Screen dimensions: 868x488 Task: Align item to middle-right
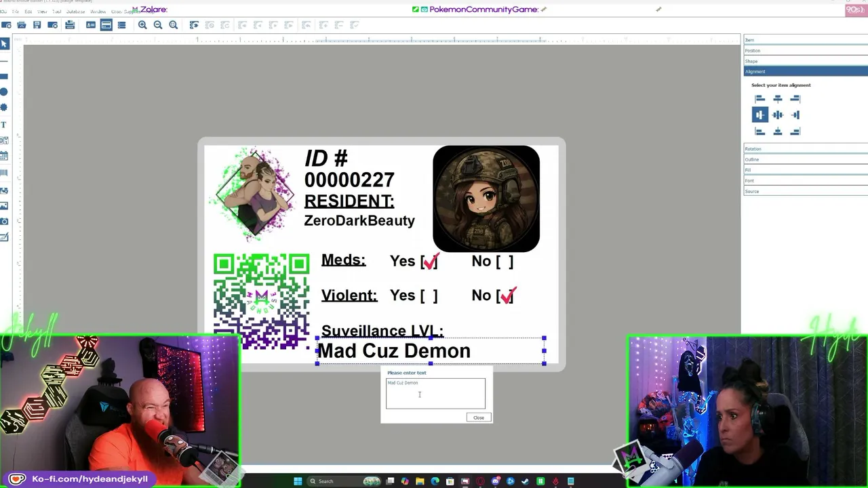tap(795, 115)
